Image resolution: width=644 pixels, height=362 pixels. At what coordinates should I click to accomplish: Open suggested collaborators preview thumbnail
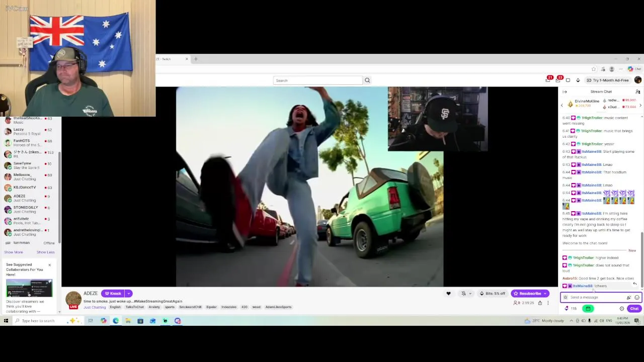pyautogui.click(x=29, y=289)
